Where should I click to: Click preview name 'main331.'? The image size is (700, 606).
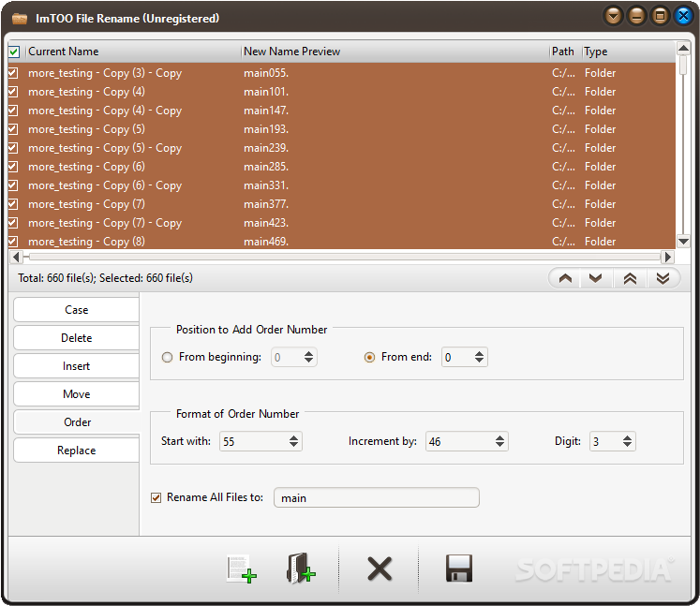coord(266,185)
